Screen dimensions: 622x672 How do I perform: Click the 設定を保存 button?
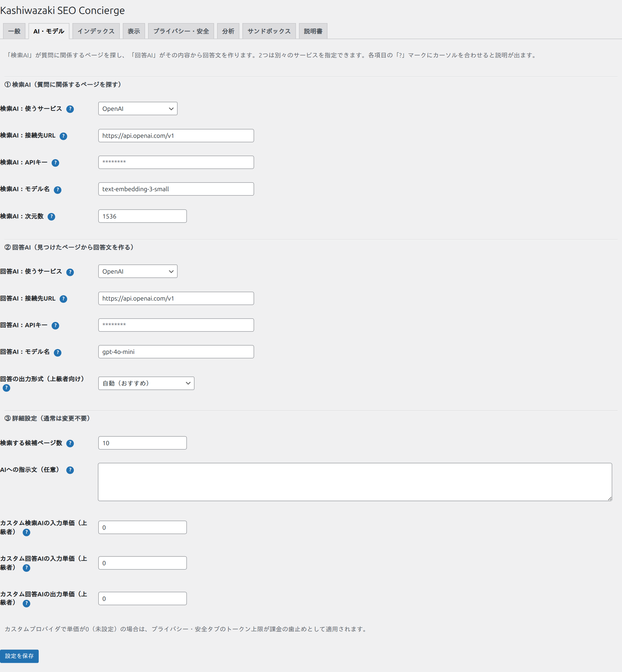click(x=19, y=656)
